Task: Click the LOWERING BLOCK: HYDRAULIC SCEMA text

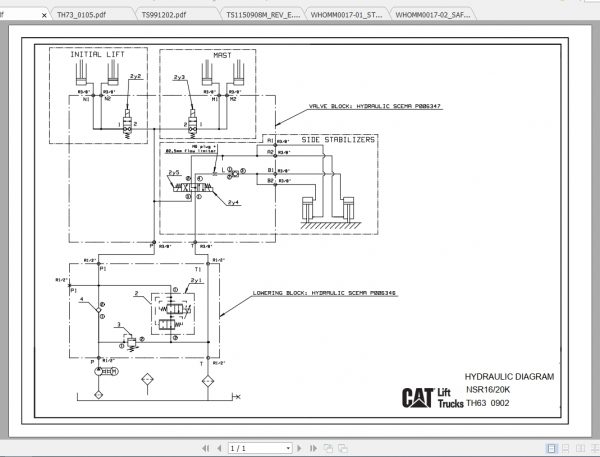Action: [324, 293]
